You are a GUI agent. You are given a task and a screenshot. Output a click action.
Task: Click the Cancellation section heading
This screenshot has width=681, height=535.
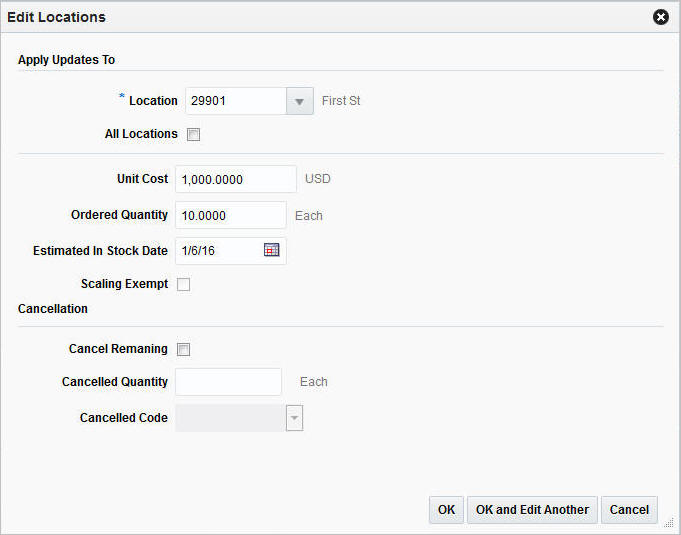pos(53,309)
